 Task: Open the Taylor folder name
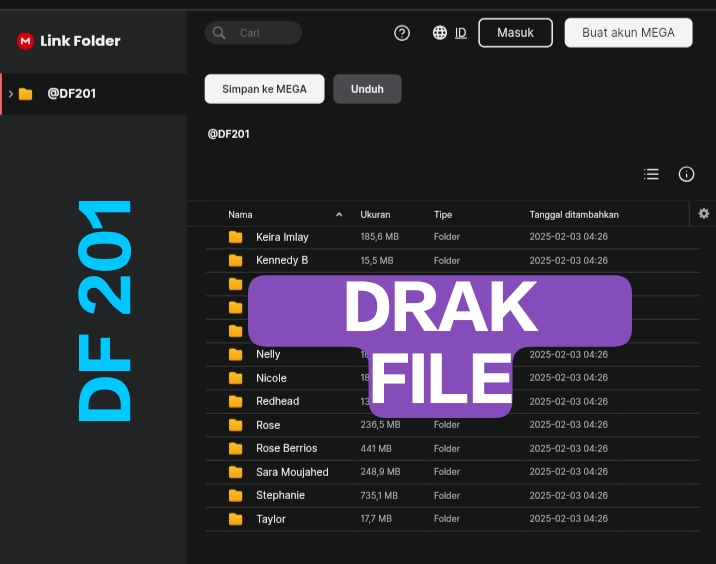[x=271, y=519]
